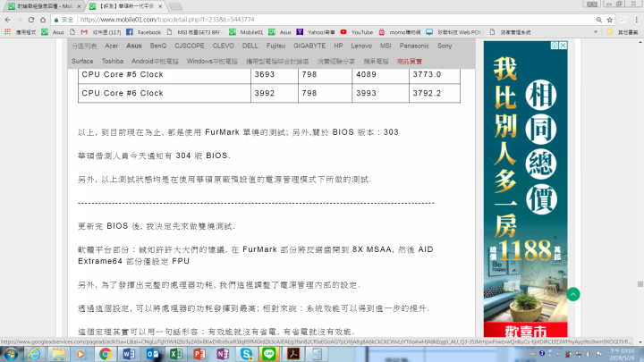The height and width of the screenshot is (362, 644).
Task: Open the Yahoo bookmark
Action: [316, 32]
